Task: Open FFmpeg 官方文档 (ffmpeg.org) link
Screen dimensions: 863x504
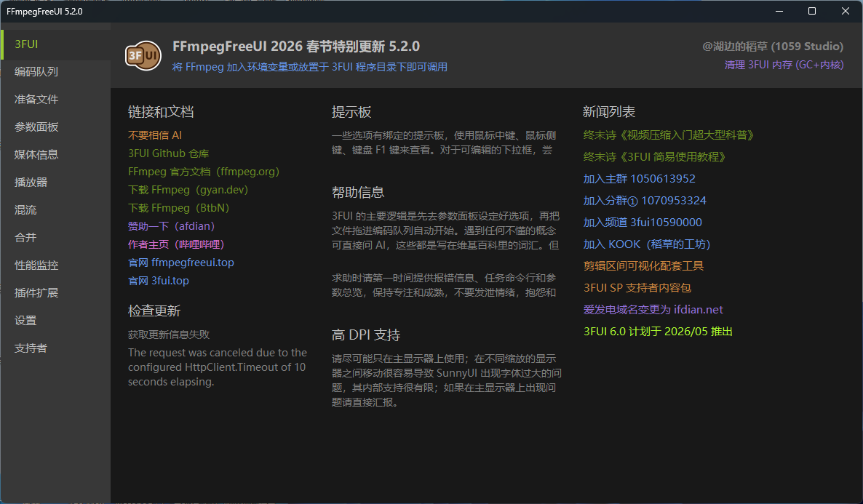Action: tap(204, 172)
